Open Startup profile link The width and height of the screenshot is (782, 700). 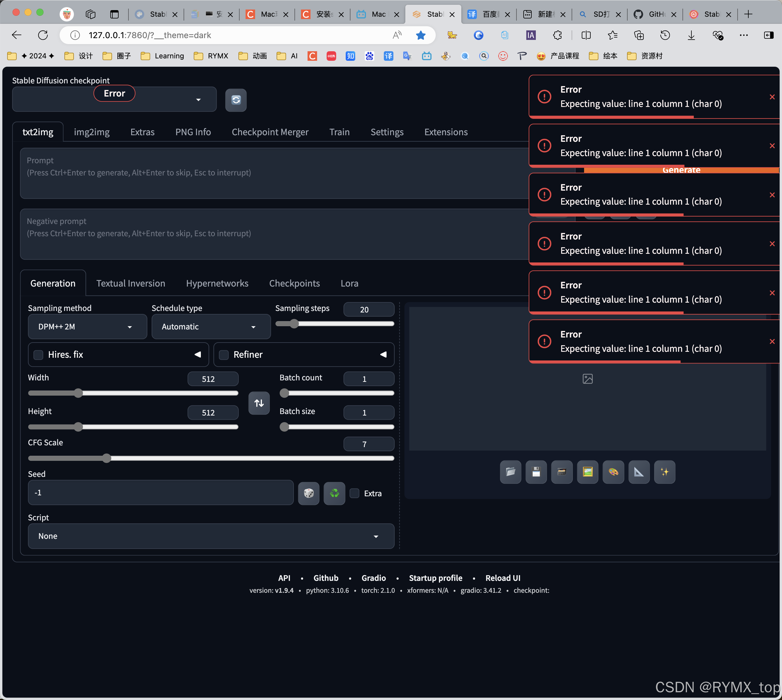coord(435,578)
